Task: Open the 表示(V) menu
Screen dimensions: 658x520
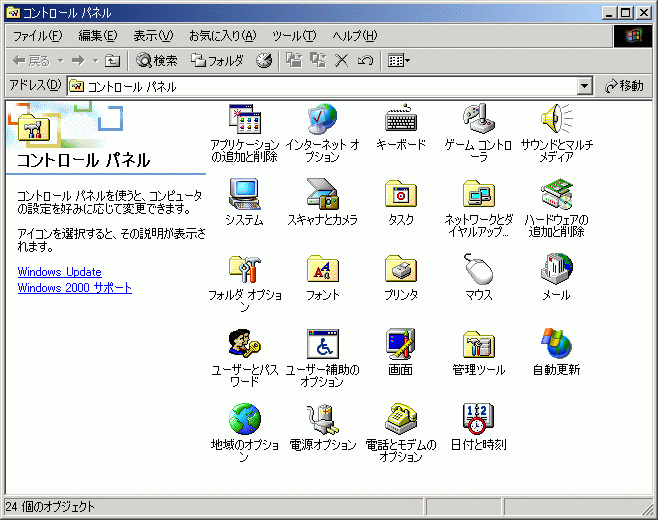Action: [x=153, y=36]
